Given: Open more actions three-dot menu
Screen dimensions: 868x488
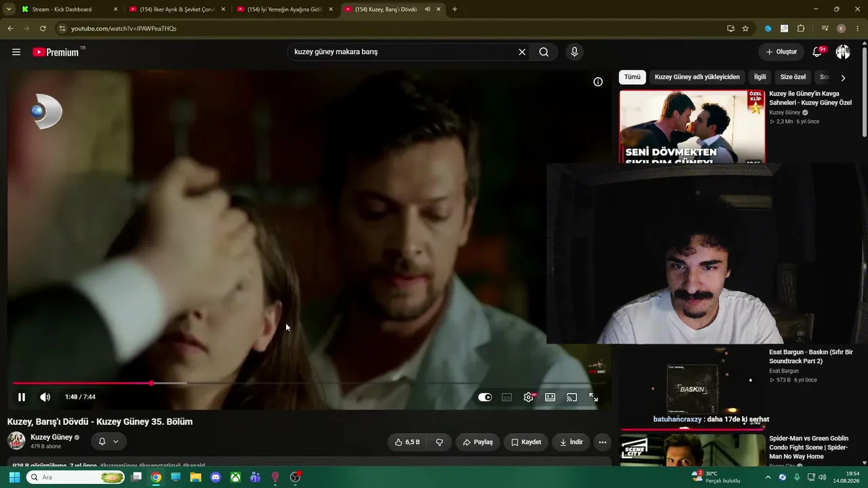Looking at the screenshot, I should pos(602,443).
